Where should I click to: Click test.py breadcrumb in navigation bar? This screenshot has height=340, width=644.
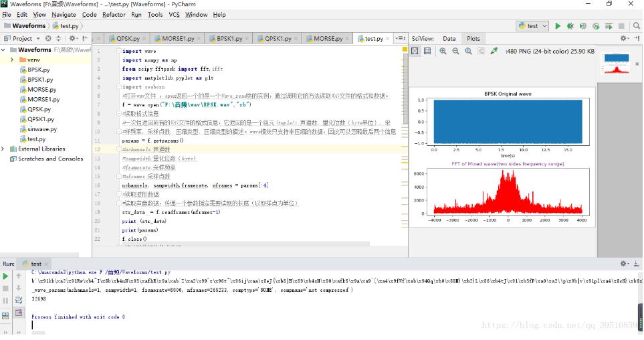[x=66, y=25]
